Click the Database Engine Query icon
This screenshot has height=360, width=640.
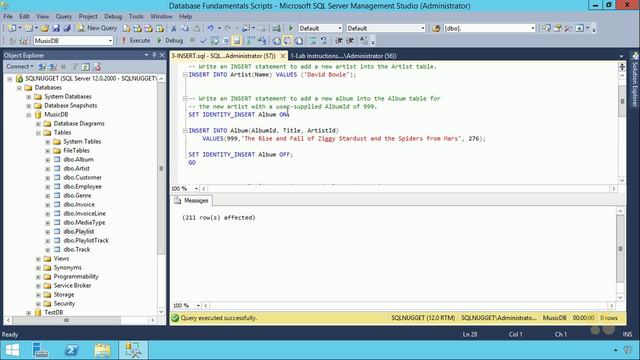127,28
